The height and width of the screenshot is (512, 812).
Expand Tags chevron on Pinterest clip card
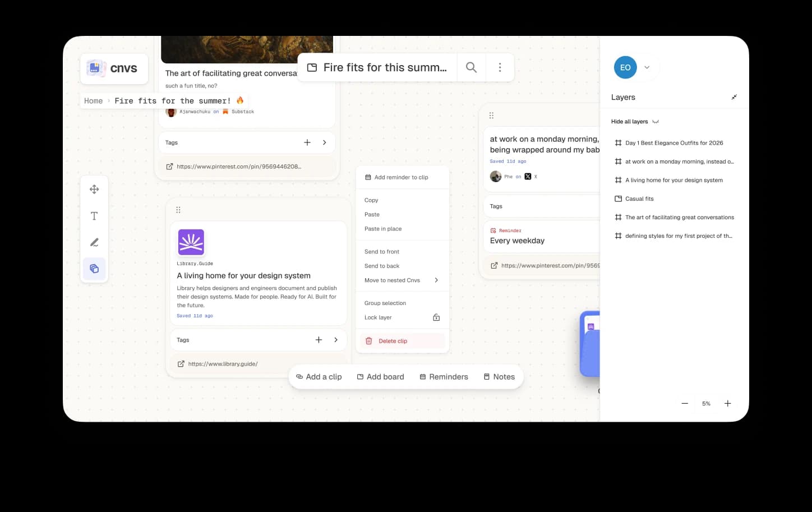pyautogui.click(x=325, y=142)
